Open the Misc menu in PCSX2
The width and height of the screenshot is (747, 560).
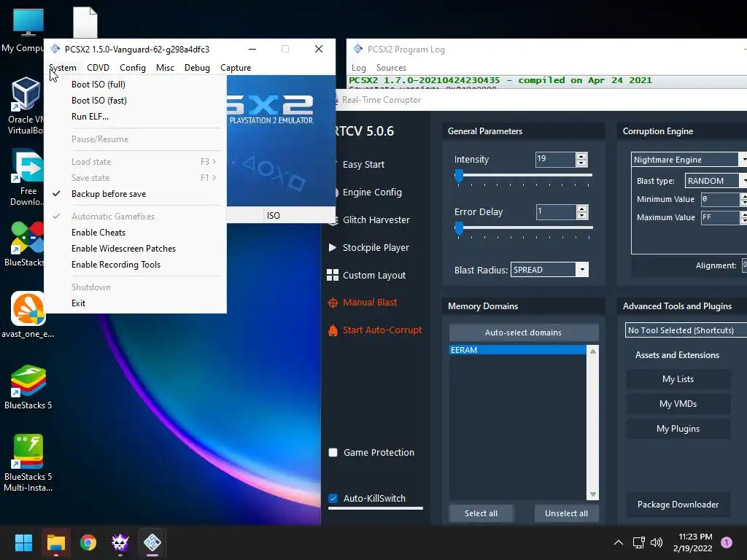coord(165,68)
